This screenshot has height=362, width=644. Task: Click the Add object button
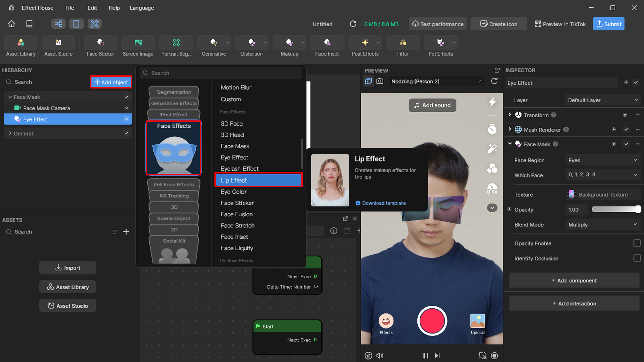tap(111, 82)
